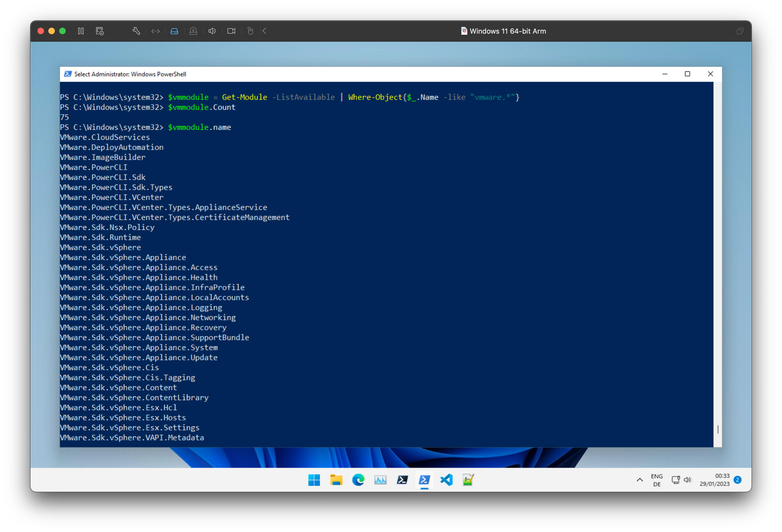Click the network tray icon

(x=676, y=480)
